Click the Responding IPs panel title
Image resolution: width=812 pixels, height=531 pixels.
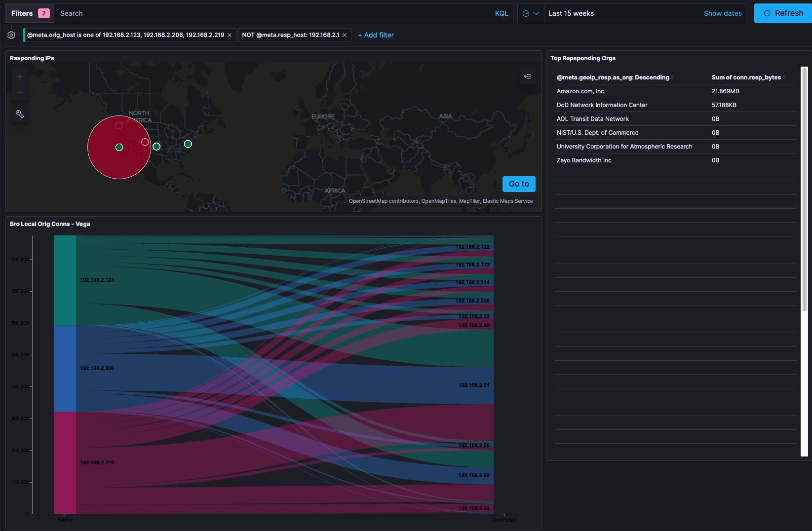pos(32,58)
